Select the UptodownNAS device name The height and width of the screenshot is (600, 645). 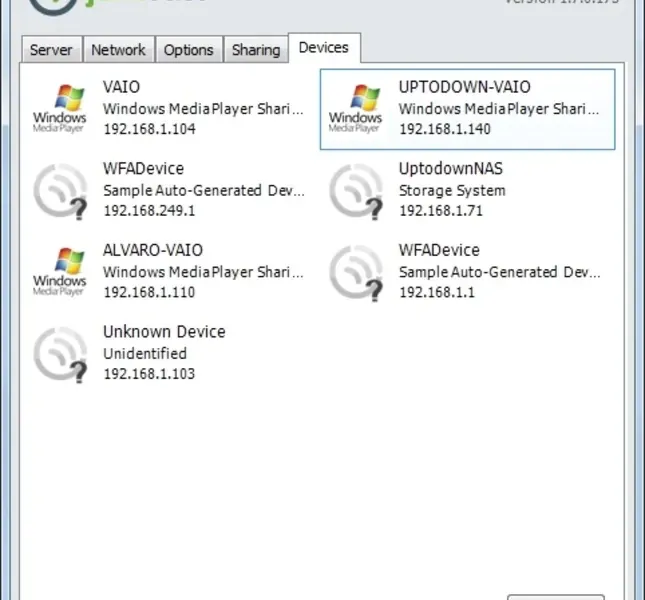[451, 169]
